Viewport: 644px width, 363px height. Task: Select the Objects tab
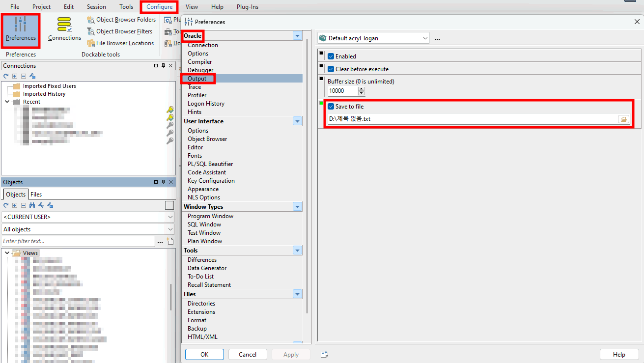16,195
